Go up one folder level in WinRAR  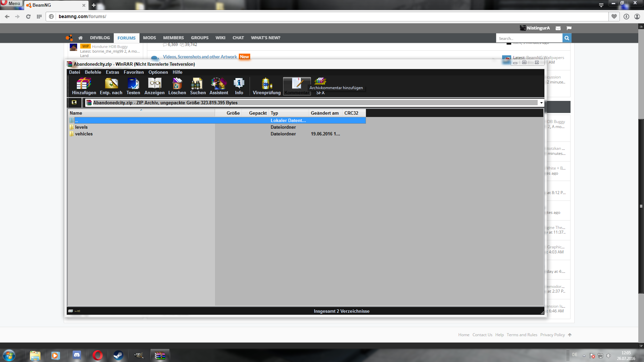(x=74, y=103)
